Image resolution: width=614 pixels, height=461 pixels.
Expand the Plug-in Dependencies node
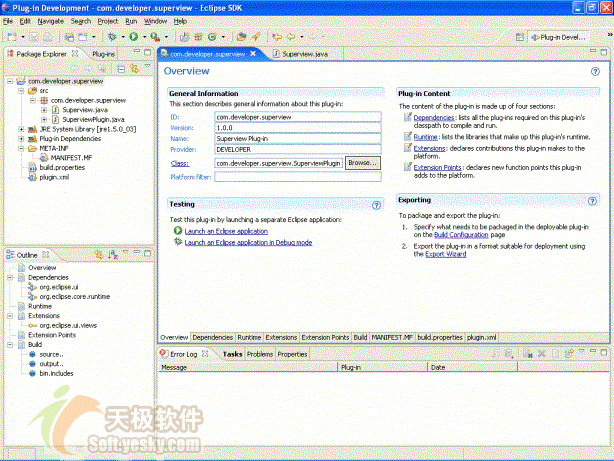pyautogui.click(x=21, y=139)
